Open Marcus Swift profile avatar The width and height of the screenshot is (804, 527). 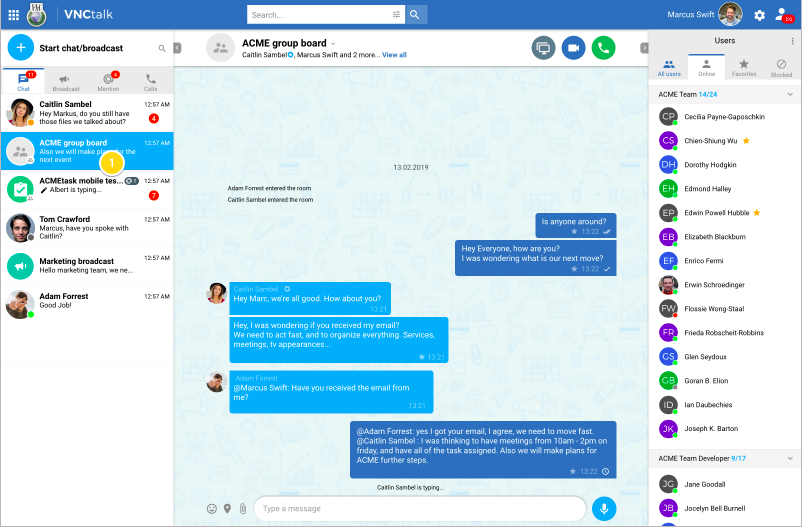pos(730,14)
